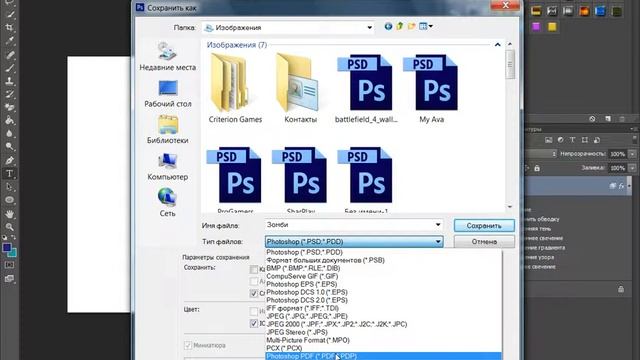This screenshot has height=360, width=640.
Task: Go to Рабочий стол location
Action: point(167,93)
